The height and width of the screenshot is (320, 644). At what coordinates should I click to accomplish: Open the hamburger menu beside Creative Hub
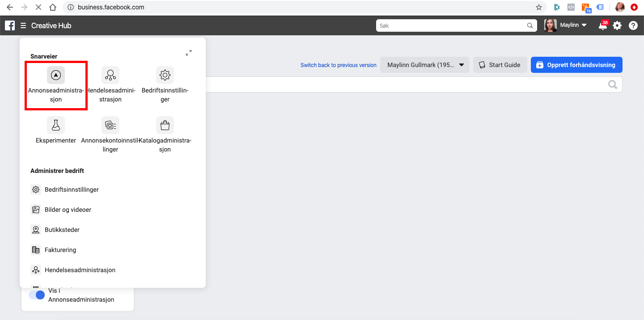pos(23,25)
